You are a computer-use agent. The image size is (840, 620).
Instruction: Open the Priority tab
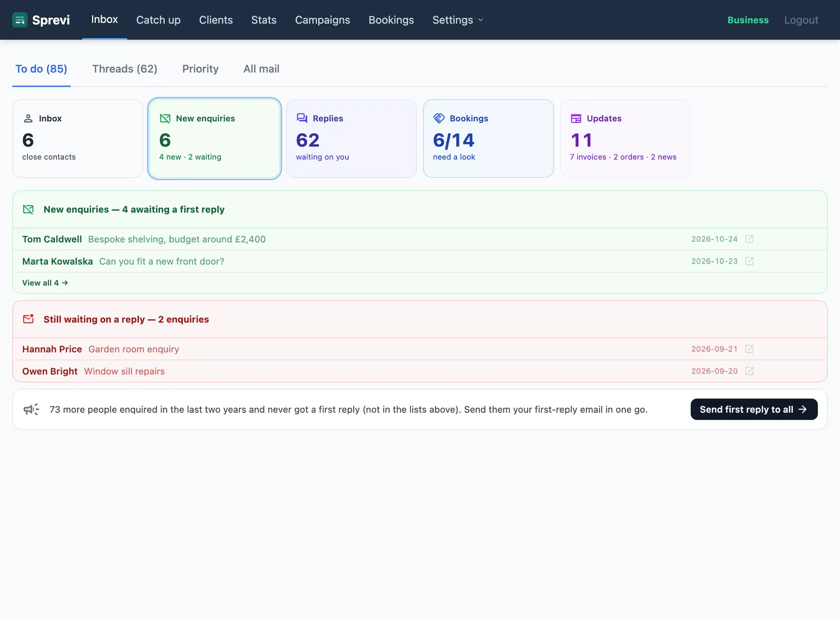[x=201, y=69]
